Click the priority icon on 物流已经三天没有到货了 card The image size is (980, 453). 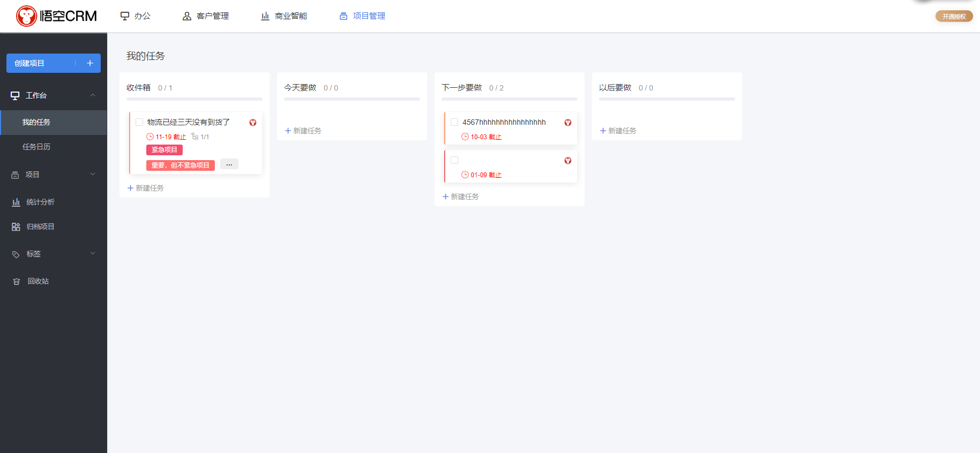point(253,123)
